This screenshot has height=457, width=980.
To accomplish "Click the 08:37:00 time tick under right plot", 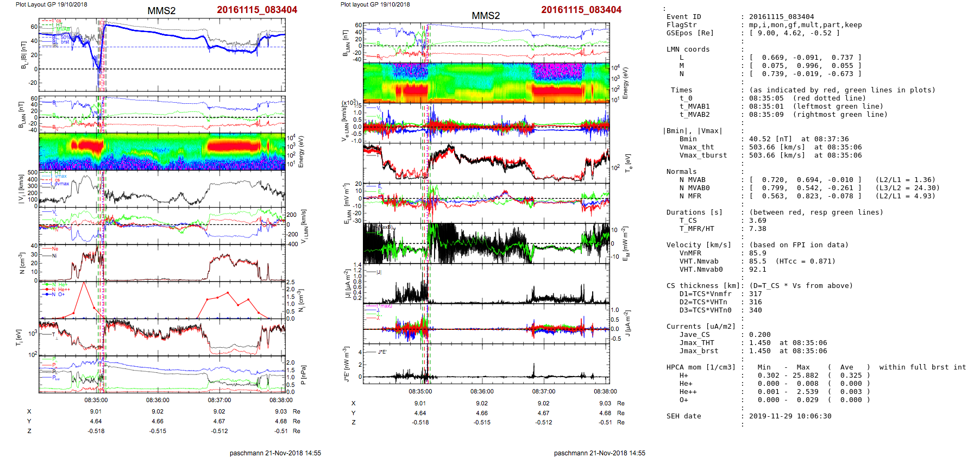I will click(544, 391).
